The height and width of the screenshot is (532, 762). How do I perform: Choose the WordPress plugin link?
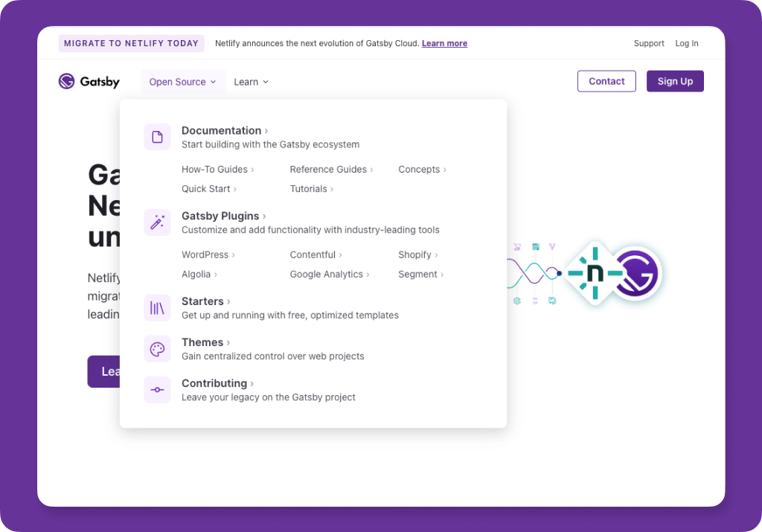(x=208, y=254)
